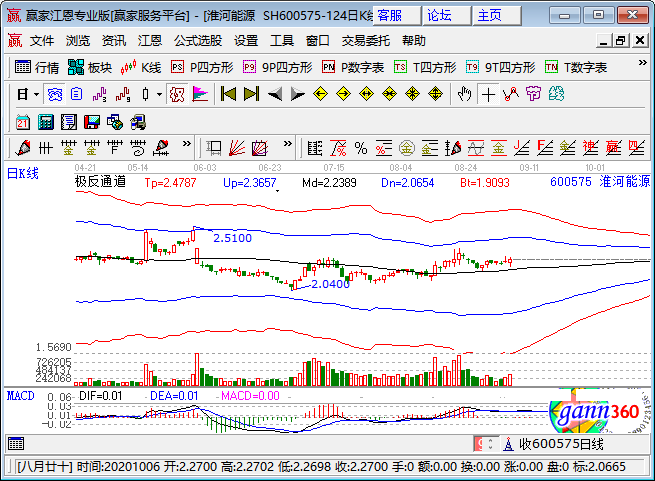Image resolution: width=655 pixels, height=481 pixels.
Task: Click the networked computer icon
Action: (138, 122)
